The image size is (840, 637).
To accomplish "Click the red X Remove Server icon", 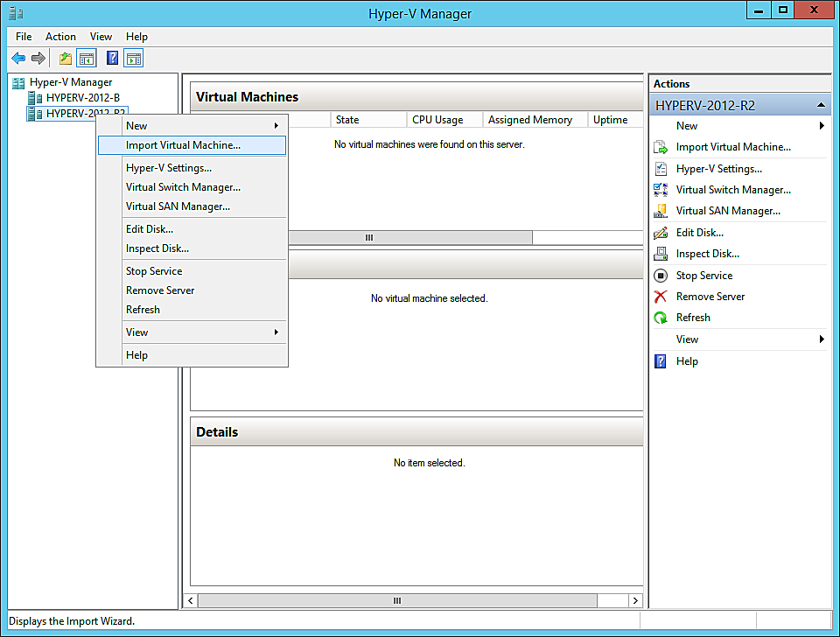I will pyautogui.click(x=661, y=297).
